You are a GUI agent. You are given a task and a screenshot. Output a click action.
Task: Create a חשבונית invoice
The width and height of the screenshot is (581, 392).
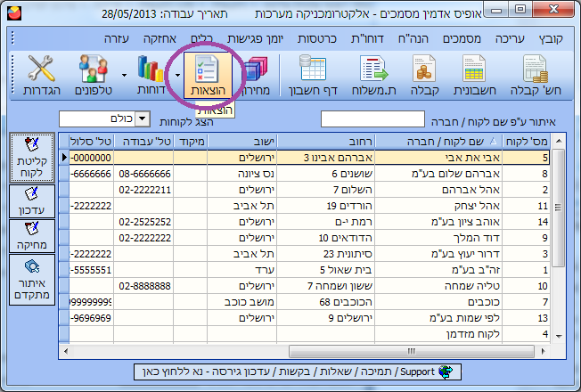[x=475, y=75]
